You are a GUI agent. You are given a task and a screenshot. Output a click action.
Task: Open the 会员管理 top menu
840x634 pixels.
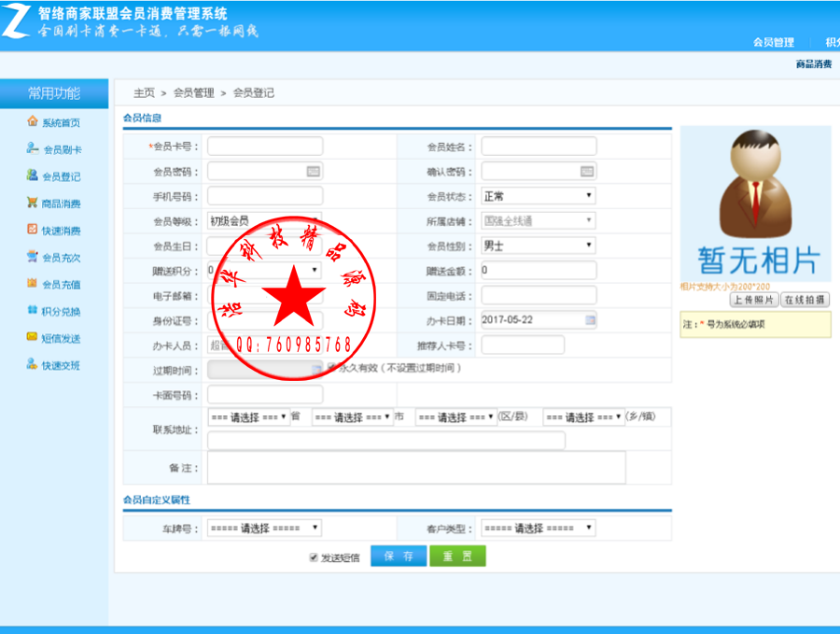tap(774, 42)
